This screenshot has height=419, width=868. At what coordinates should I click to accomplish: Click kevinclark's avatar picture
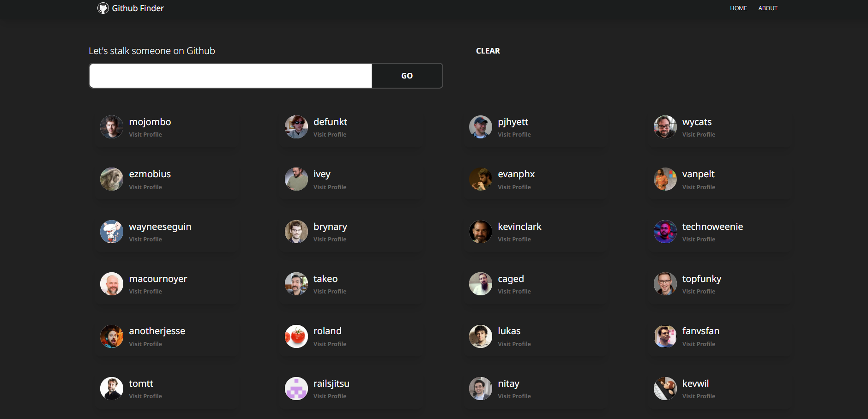point(481,232)
